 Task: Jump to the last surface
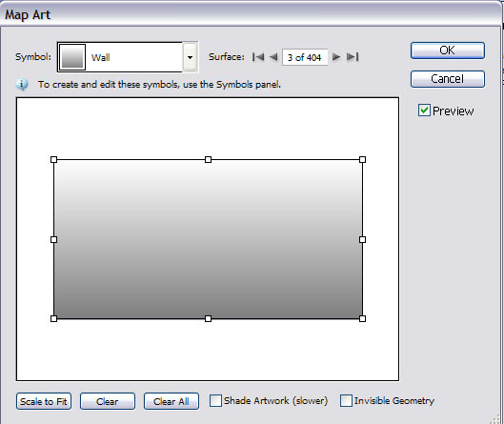353,57
